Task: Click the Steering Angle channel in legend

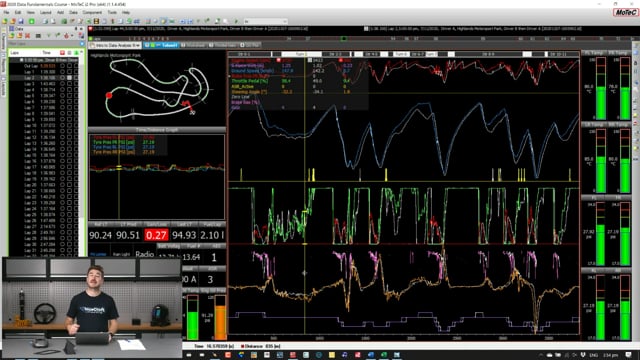Action: [249, 92]
